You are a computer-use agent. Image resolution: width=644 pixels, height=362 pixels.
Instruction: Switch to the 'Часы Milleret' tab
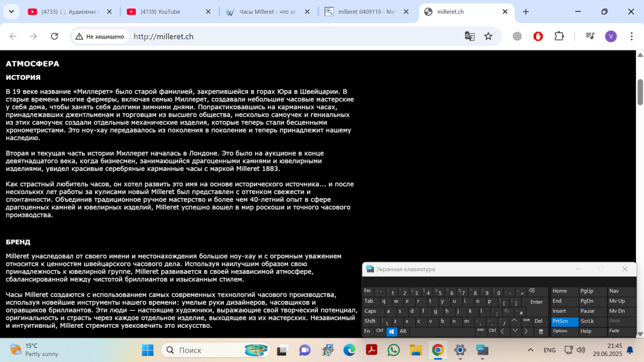pyautogui.click(x=267, y=12)
